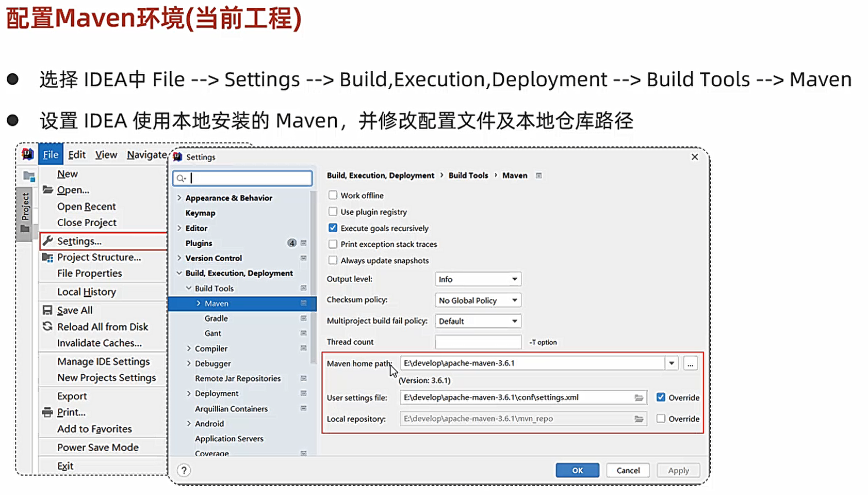The image size is (868, 495).
Task: Click the folder icon in User settings file
Action: coord(638,397)
